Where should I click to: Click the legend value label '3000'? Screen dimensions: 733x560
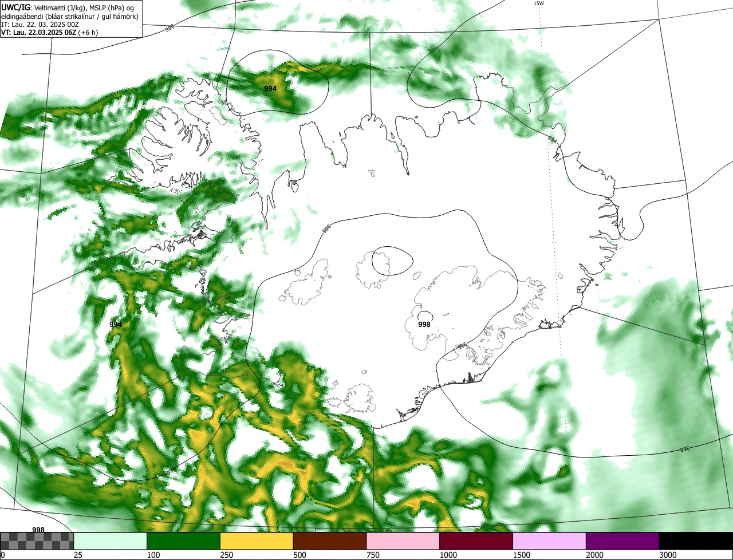668,555
